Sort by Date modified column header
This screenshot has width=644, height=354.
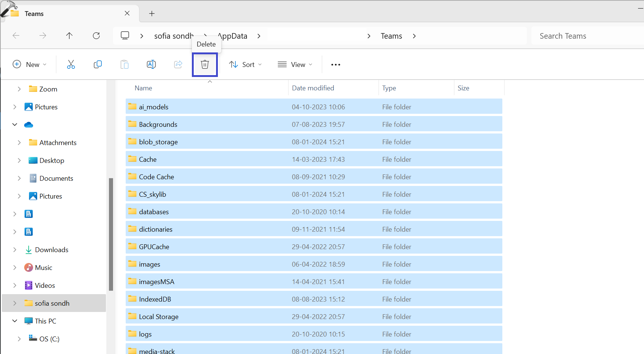coord(313,88)
